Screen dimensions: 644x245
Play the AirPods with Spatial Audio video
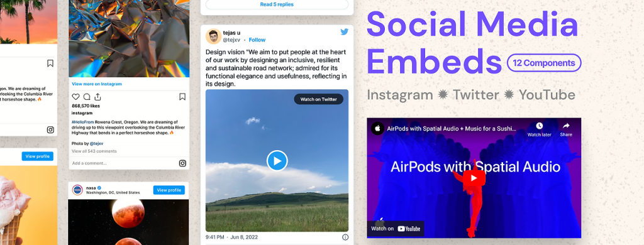click(x=474, y=178)
